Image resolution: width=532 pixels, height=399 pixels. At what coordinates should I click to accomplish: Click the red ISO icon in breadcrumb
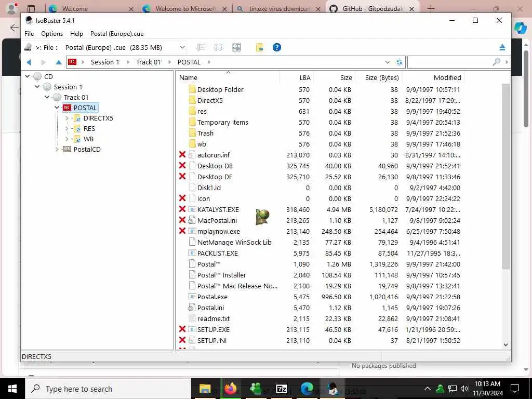click(x=72, y=62)
